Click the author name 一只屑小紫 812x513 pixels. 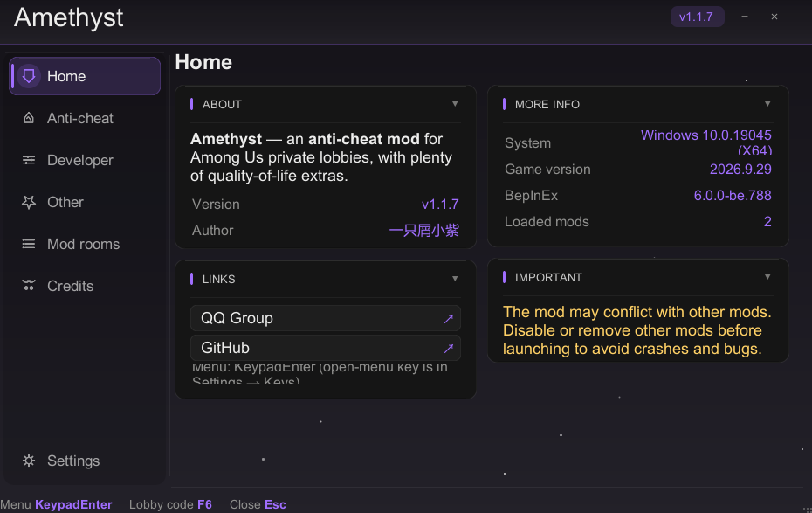(x=424, y=231)
